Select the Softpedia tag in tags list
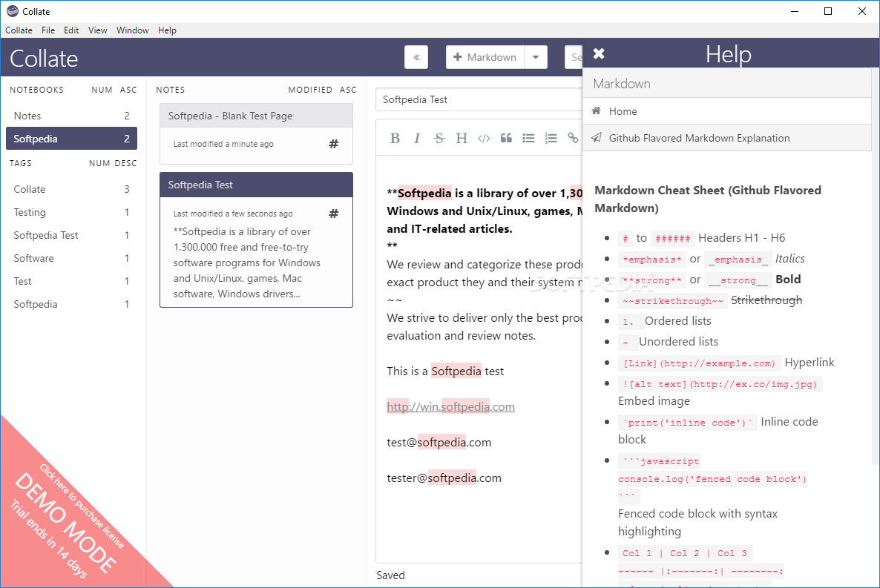 [x=71, y=304]
